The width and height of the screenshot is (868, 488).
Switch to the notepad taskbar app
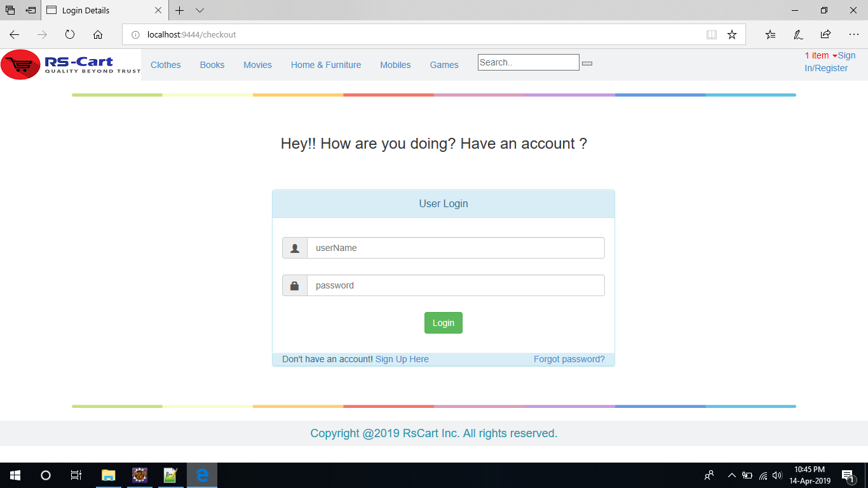click(x=171, y=475)
